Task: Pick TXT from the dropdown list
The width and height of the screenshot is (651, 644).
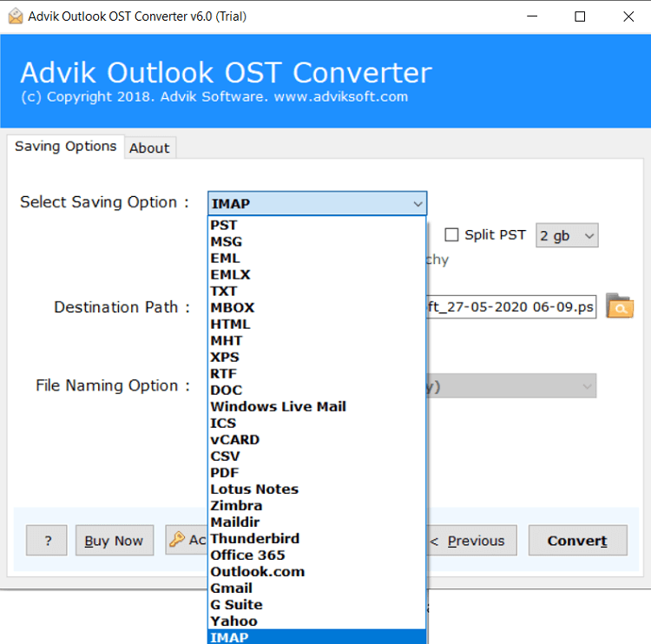Action: (x=317, y=291)
